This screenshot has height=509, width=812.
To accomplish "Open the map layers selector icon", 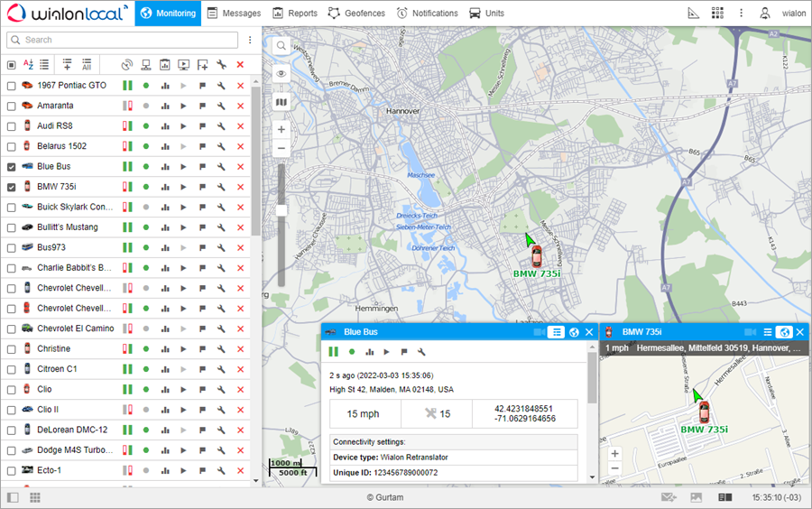I will click(x=281, y=102).
